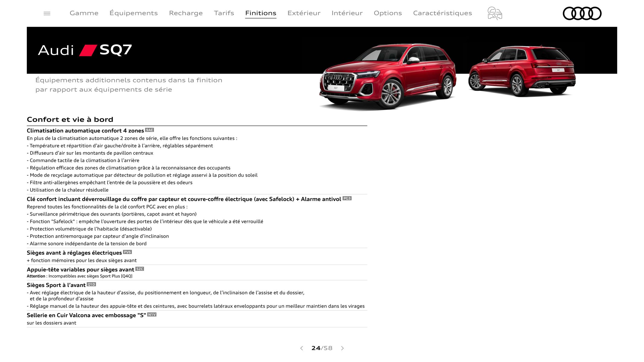Image resolution: width=644 pixels, height=362 pixels.
Task: Click the Confort et vie à bord heading
Action: click(x=70, y=119)
